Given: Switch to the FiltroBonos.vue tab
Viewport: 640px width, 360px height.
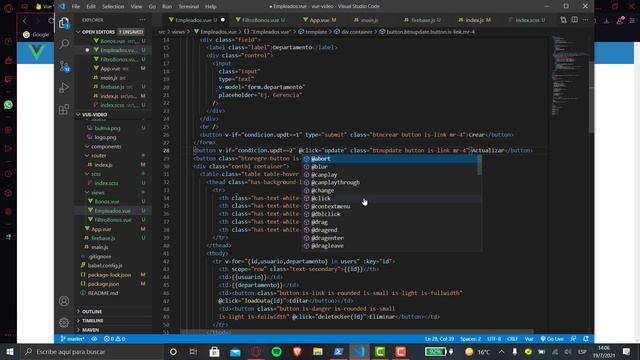Looking at the screenshot, I should [x=260, y=20].
